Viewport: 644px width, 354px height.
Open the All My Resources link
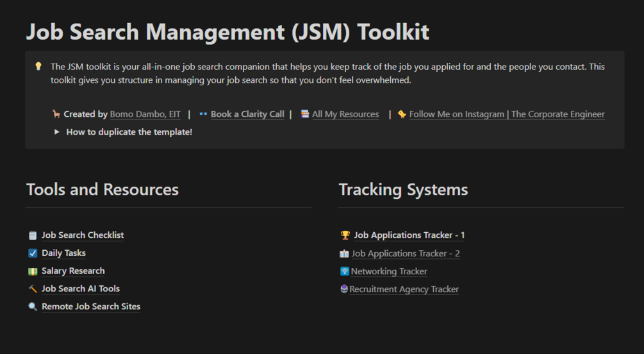pos(345,114)
